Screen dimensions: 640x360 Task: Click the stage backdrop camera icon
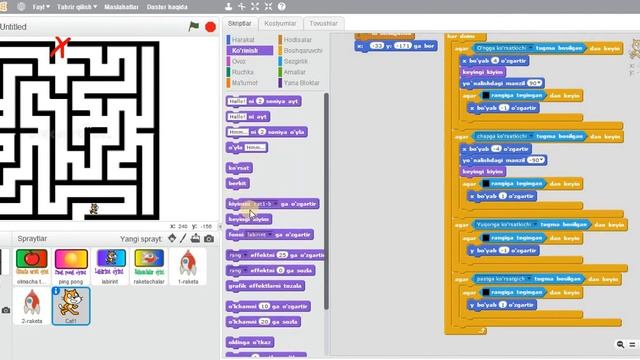click(6, 310)
